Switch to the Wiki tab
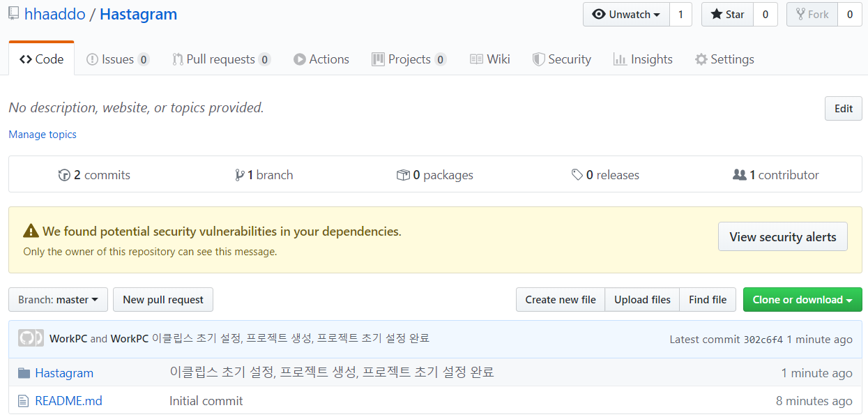The height and width of the screenshot is (417, 868). tap(490, 59)
